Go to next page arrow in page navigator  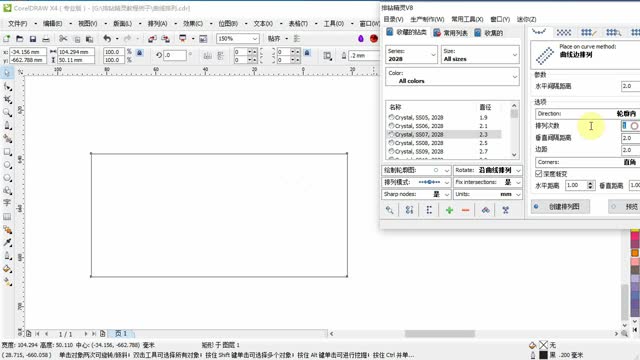(x=86, y=334)
